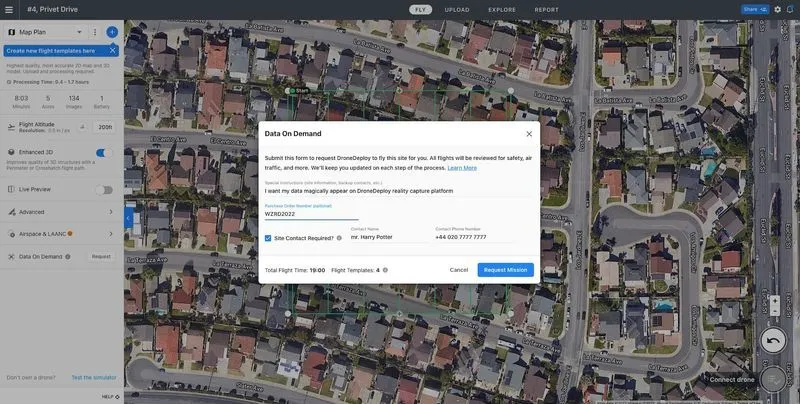Enable the Live Preview switch
800x404 pixels.
pos(104,190)
